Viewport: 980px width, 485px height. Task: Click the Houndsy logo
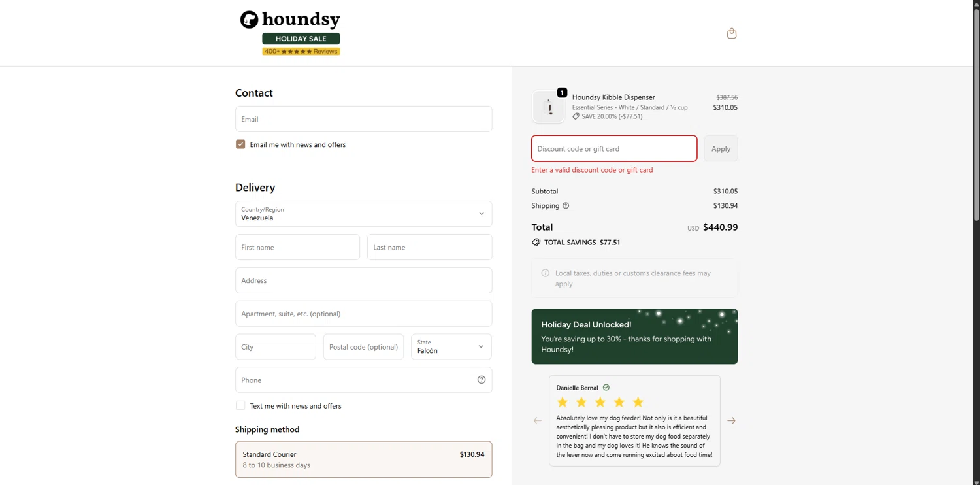[x=290, y=20]
